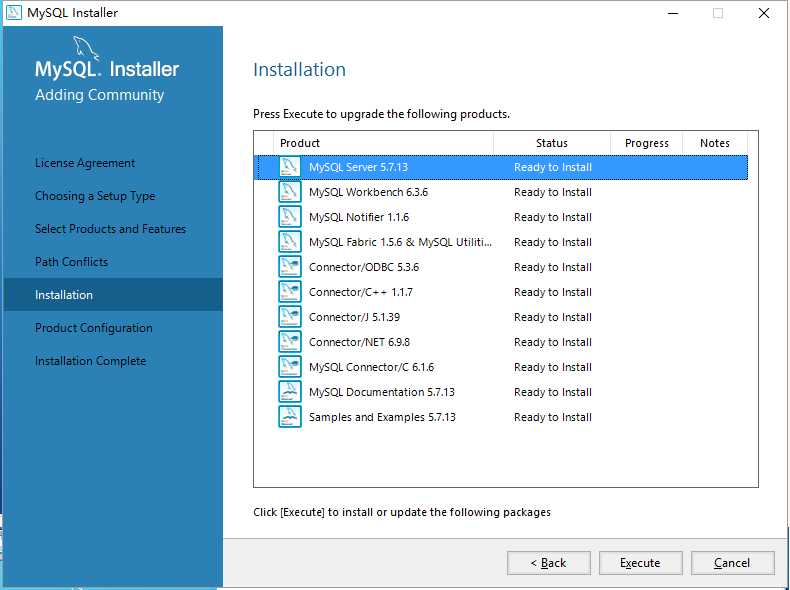The width and height of the screenshot is (790, 590).
Task: Click Ready to Install status for MySQL Server
Action: click(553, 167)
